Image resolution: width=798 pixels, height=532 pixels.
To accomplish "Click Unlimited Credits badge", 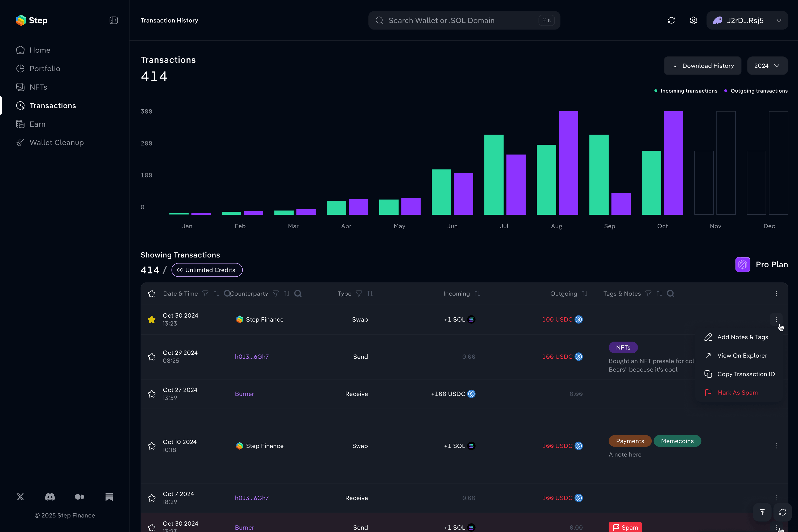I will pyautogui.click(x=207, y=270).
